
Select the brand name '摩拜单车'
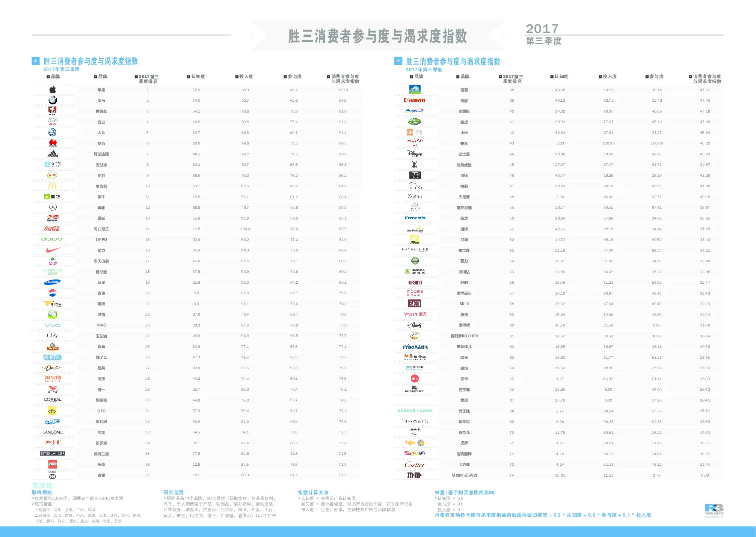[464, 293]
